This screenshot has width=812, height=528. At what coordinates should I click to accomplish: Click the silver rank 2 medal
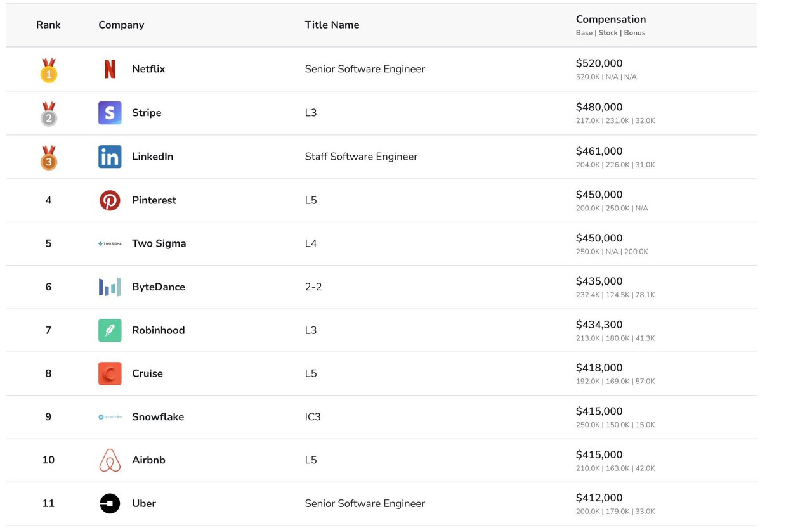click(x=49, y=114)
